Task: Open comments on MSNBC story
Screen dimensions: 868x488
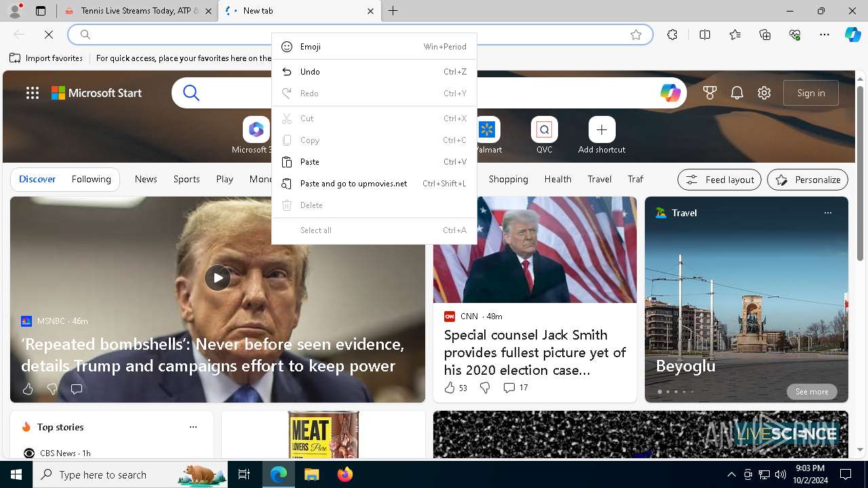Action: click(x=77, y=389)
